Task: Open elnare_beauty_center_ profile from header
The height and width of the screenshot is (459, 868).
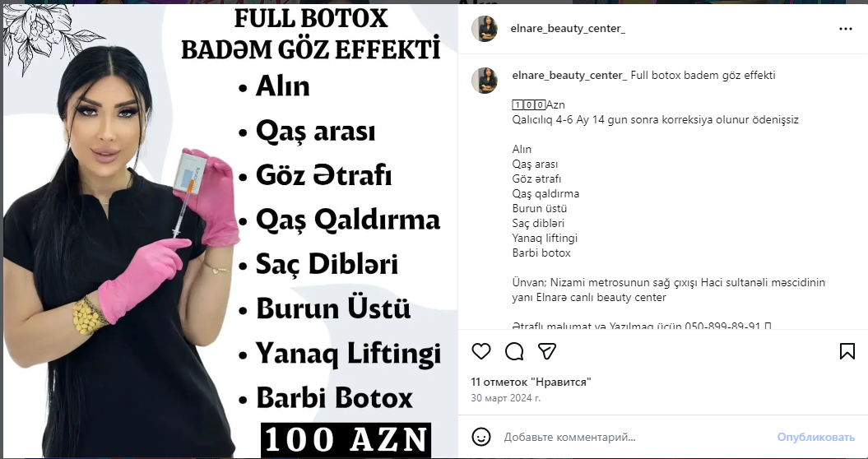Action: tap(568, 29)
